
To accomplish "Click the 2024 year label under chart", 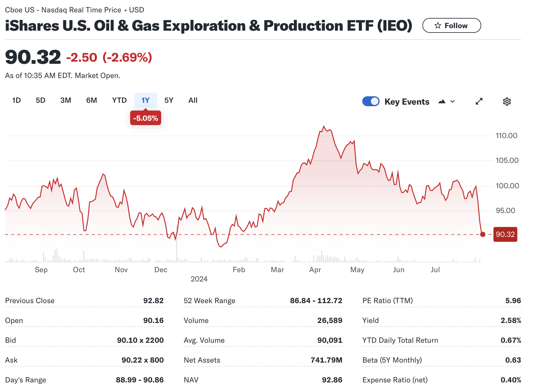I will click(199, 279).
